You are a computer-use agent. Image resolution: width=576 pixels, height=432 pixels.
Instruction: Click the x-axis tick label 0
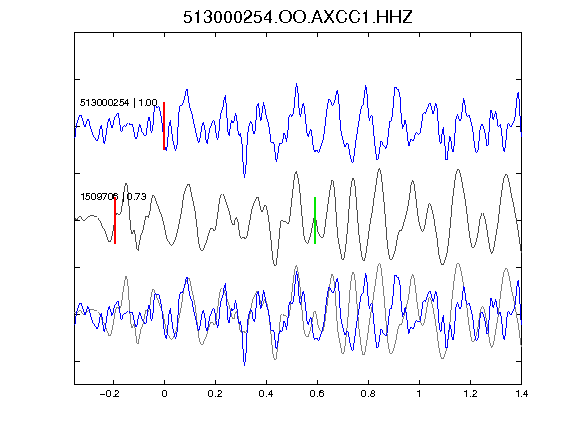pyautogui.click(x=164, y=394)
